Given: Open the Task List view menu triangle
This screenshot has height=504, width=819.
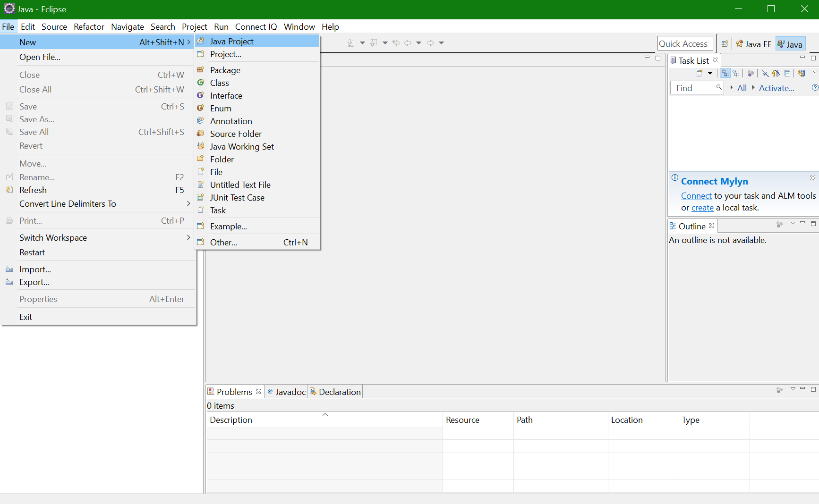Looking at the screenshot, I should (815, 72).
